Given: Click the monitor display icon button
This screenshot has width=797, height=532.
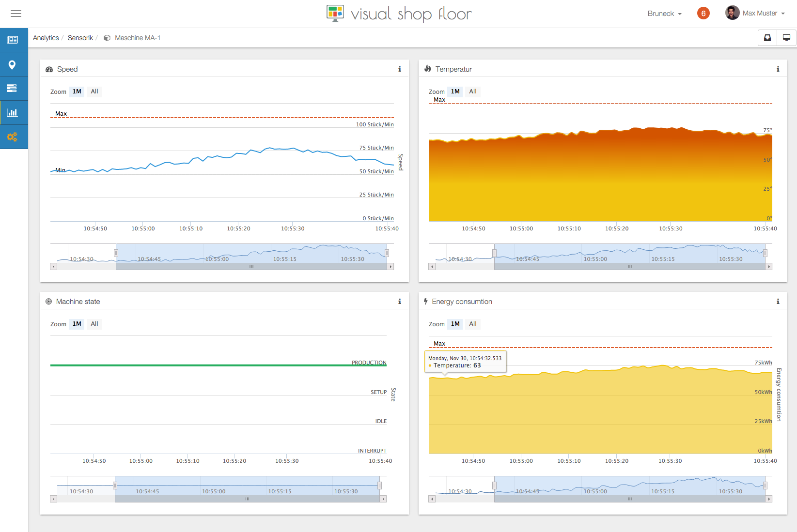Looking at the screenshot, I should tap(787, 38).
